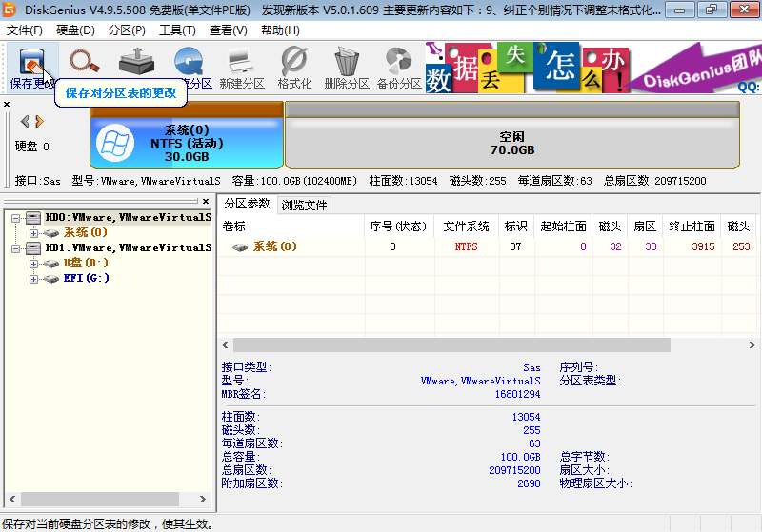Switch to the 分区参数 tab
Viewport: 762px width, 532px height.
click(247, 204)
